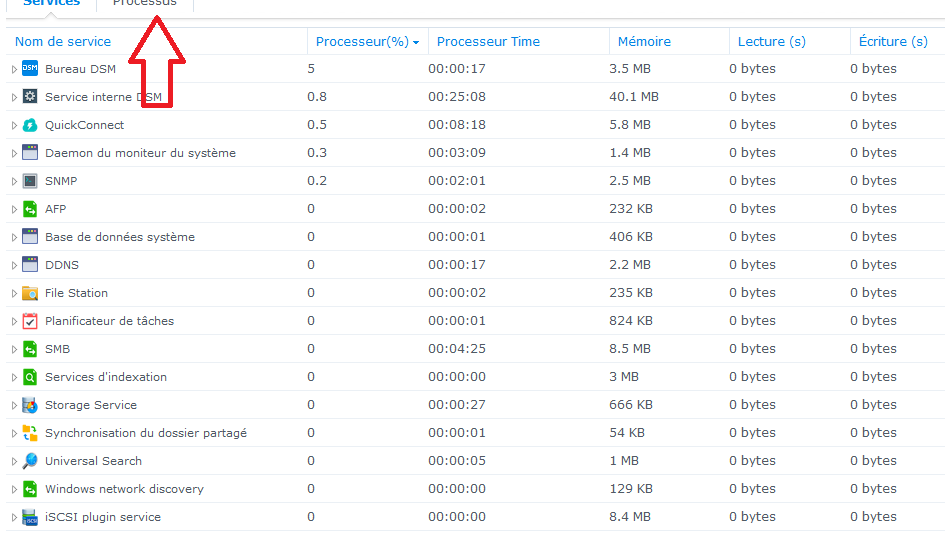The height and width of the screenshot is (555, 945).
Task: Click the Universal Search name text
Action: (93, 461)
